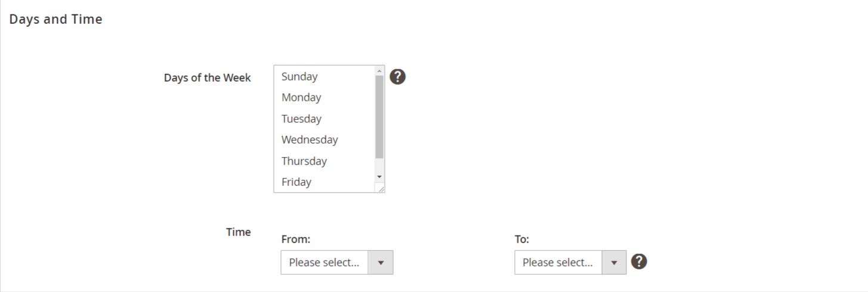The image size is (868, 292).
Task: Open the To time dropdown
Action: tap(570, 262)
